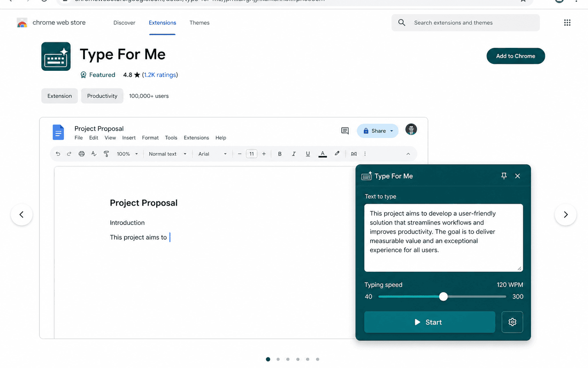Click the typing speed slider handle
Image resolution: width=588 pixels, height=368 pixels.
[443, 297]
